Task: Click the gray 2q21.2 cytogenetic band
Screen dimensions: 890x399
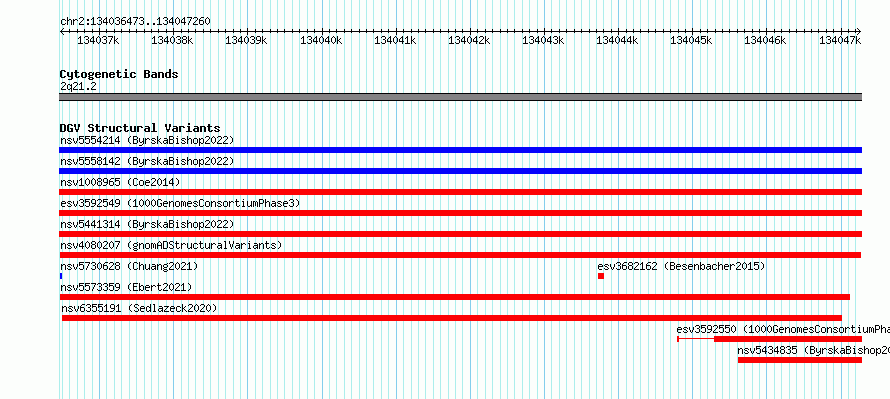Action: click(x=460, y=97)
